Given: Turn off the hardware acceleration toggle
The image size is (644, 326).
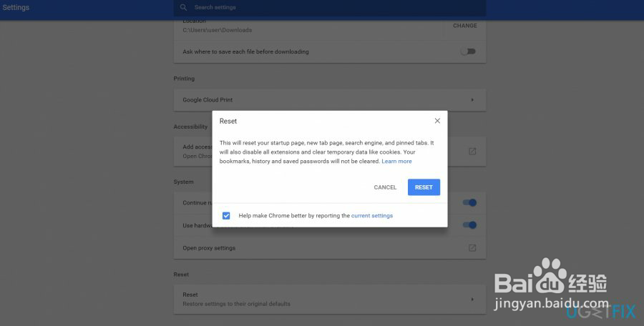Looking at the screenshot, I should click(x=469, y=225).
